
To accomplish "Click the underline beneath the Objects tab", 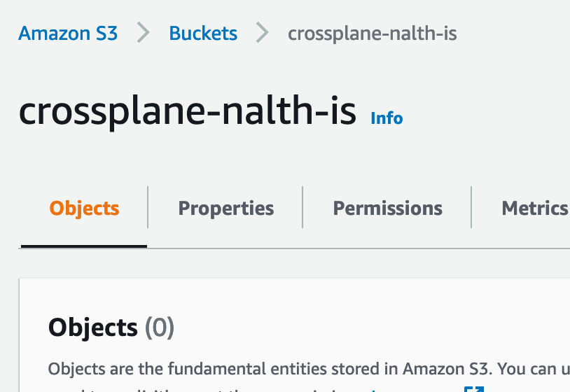I will coord(84,246).
